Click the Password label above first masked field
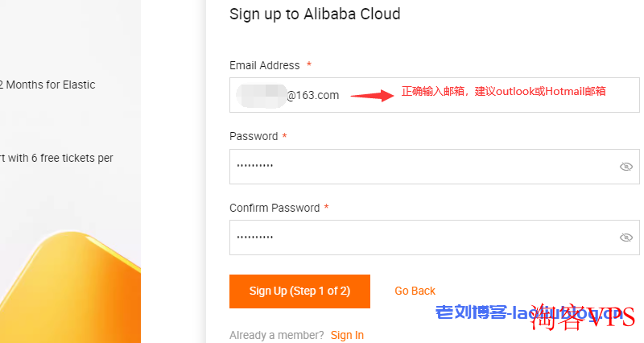 click(254, 136)
